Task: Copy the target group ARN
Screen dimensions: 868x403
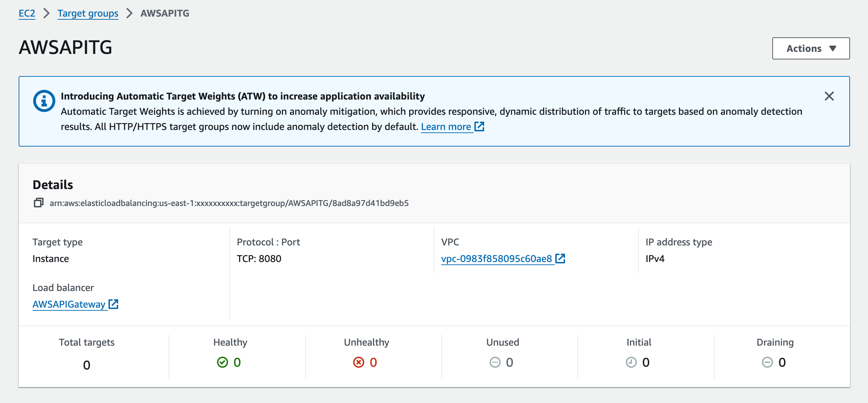Action: (38, 203)
